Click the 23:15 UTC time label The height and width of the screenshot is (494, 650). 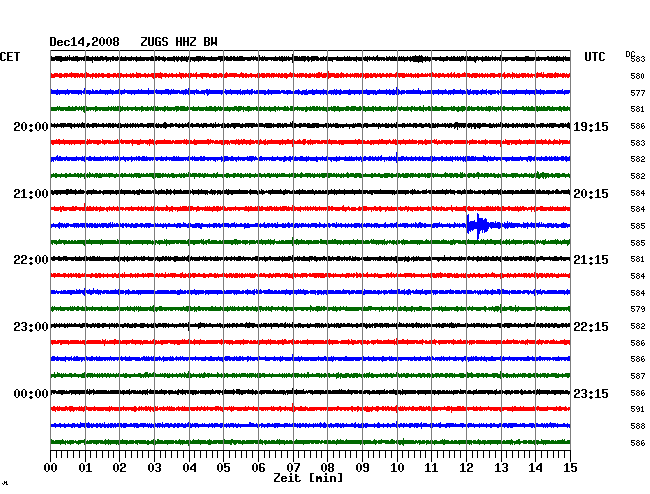591,393
